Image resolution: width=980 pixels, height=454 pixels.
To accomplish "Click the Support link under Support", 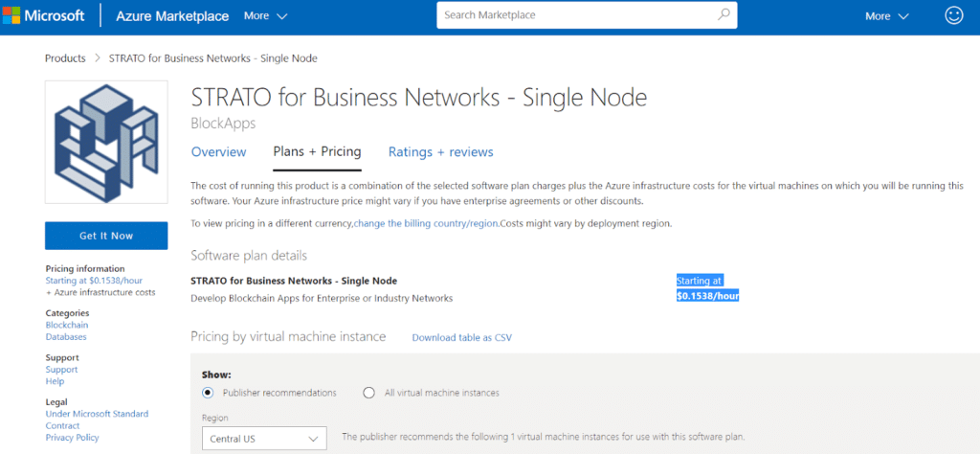I will (x=62, y=370).
